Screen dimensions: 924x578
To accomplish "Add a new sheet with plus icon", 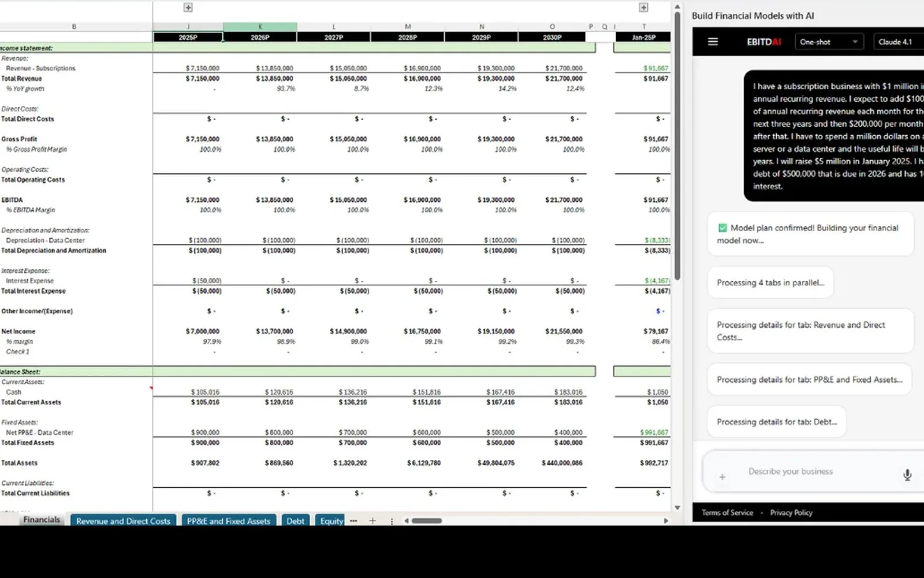I will pos(372,521).
